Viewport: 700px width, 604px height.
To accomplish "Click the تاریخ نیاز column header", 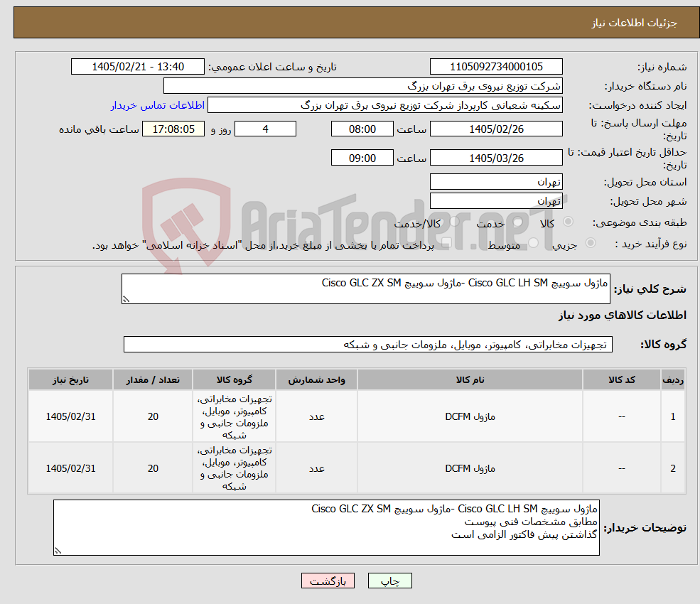I will point(70,379).
